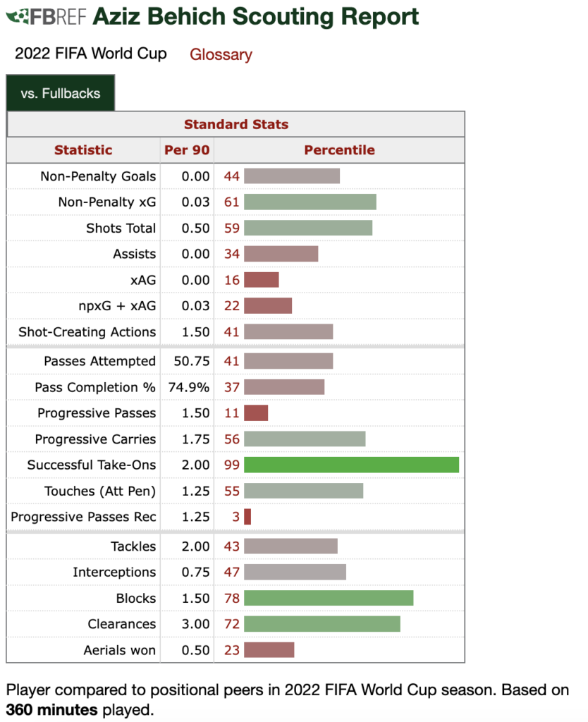The height and width of the screenshot is (722, 588).
Task: Click the Progressive Carries statistic label
Action: pyautogui.click(x=95, y=439)
